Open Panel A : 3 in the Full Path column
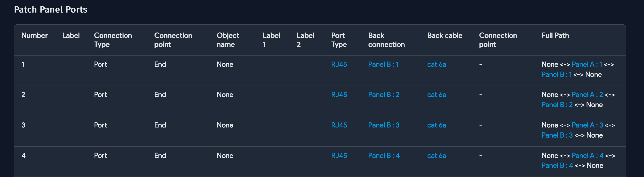The height and width of the screenshot is (177, 644). (x=587, y=125)
